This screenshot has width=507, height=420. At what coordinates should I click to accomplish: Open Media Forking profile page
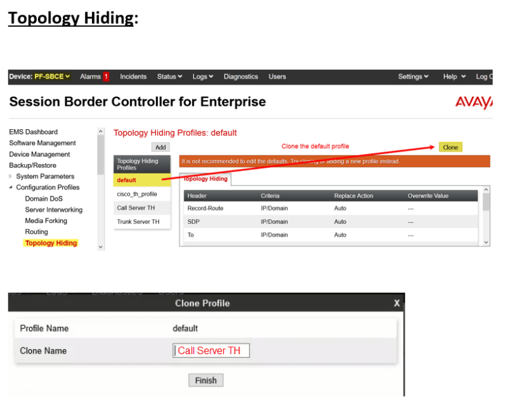46,220
